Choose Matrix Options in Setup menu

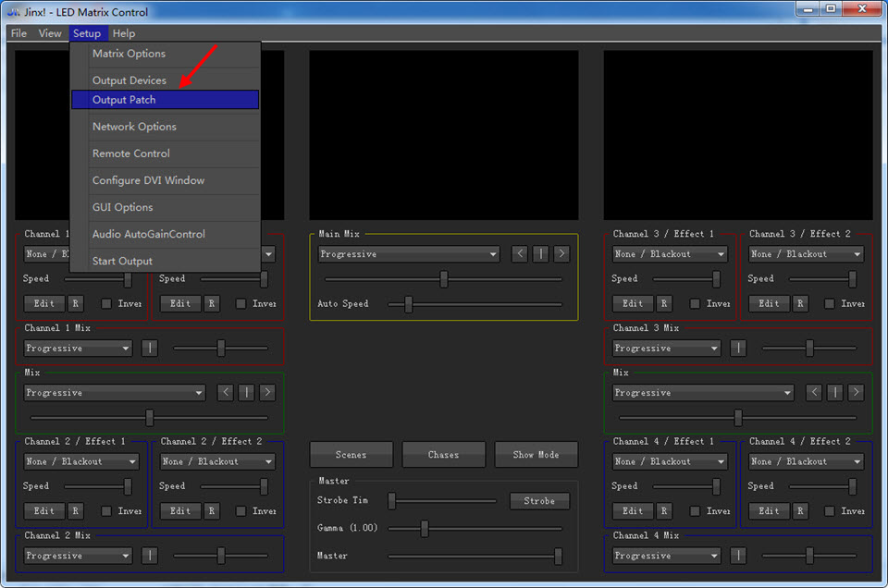166,54
